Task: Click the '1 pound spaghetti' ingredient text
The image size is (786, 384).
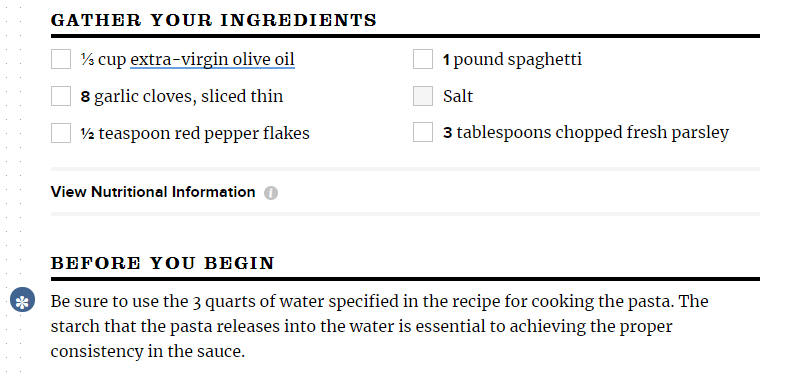Action: pos(512,60)
